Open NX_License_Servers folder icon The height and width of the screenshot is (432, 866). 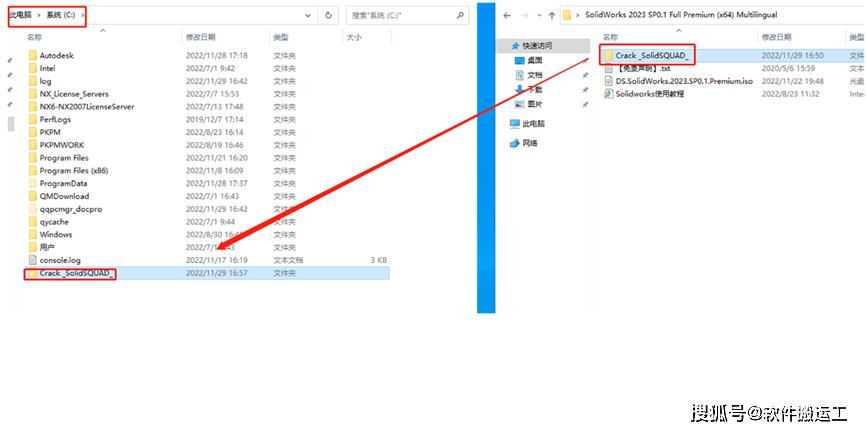click(33, 93)
